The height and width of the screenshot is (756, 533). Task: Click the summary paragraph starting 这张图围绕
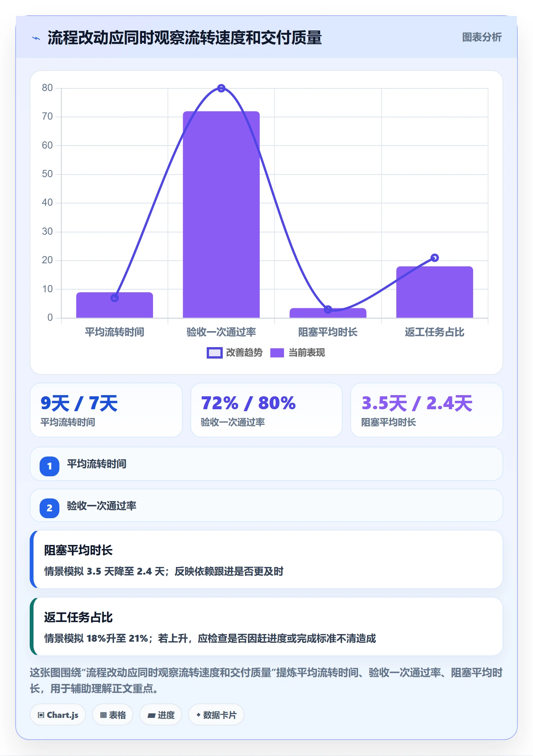[266, 681]
